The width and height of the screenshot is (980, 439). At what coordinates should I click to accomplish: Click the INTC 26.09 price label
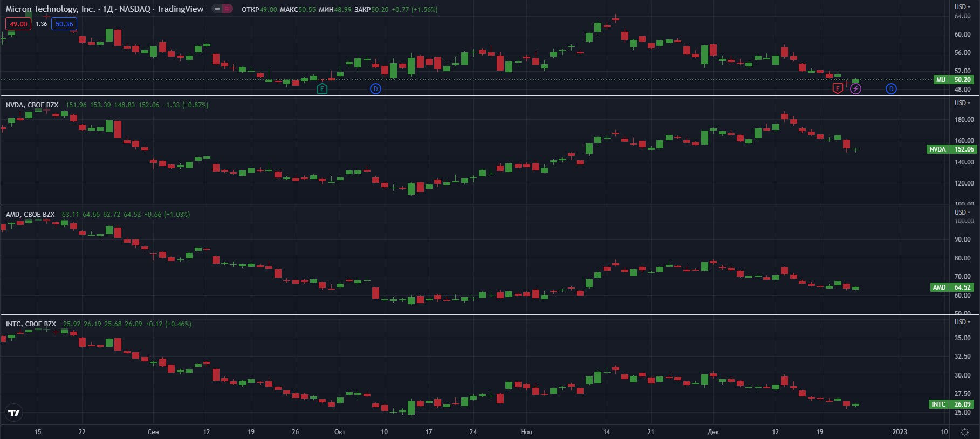coord(952,404)
